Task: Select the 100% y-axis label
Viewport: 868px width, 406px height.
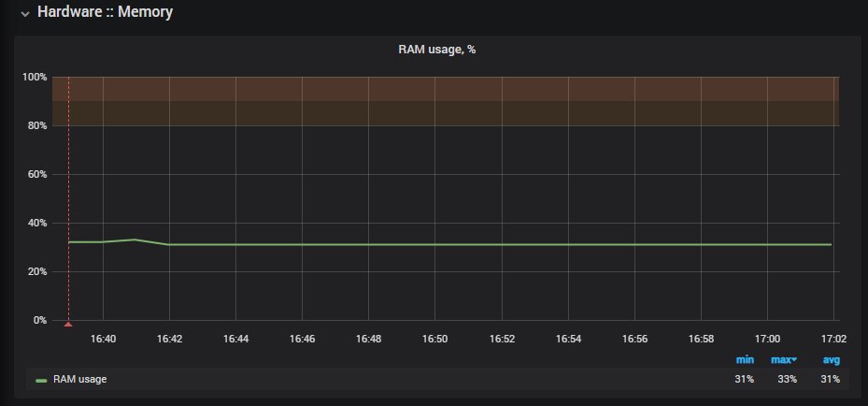Action: pyautogui.click(x=35, y=77)
